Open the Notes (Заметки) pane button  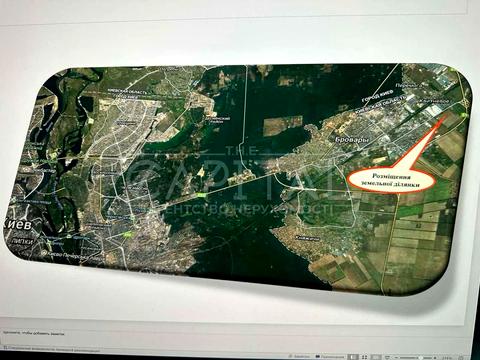coord(300,356)
